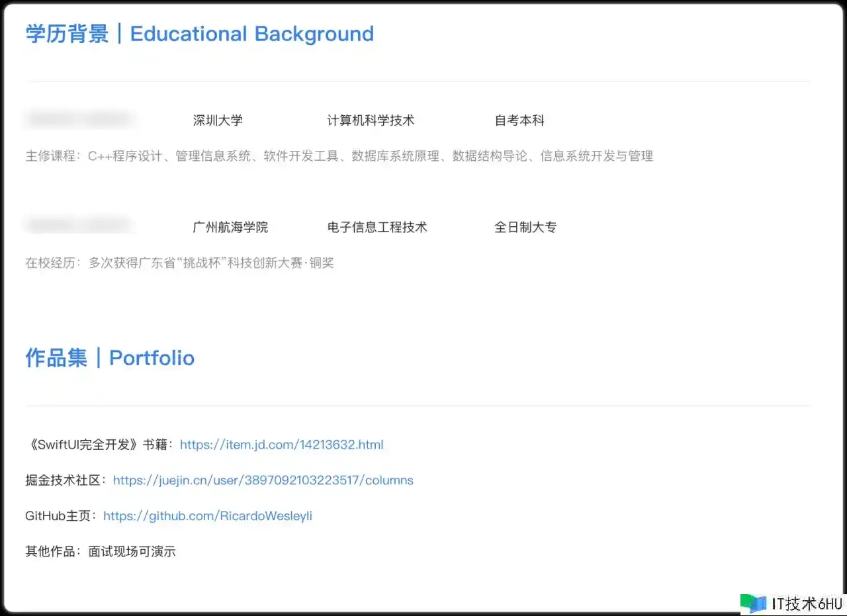Open the GitHub RicardoWesleyli profile link
This screenshot has height=616, width=847.
(207, 516)
